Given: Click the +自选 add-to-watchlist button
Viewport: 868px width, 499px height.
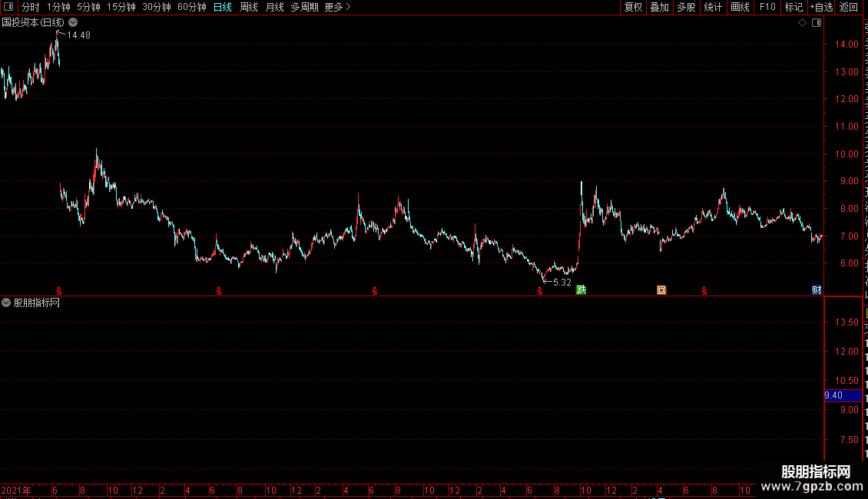Looking at the screenshot, I should point(821,7).
